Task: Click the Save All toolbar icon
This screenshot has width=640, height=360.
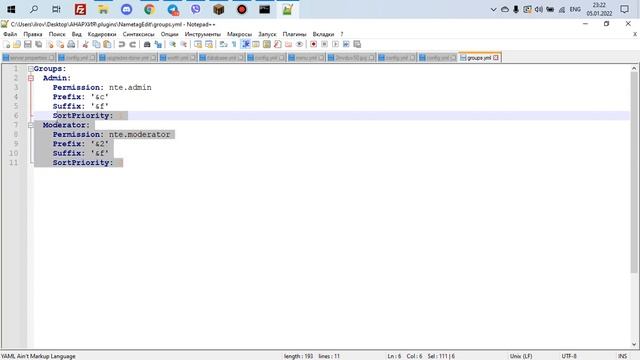Action: pos(38,44)
